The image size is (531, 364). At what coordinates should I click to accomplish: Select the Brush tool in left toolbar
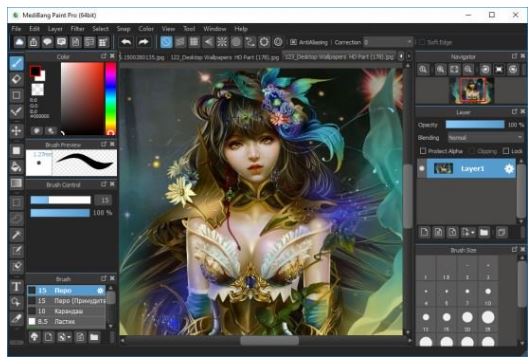tap(16, 63)
